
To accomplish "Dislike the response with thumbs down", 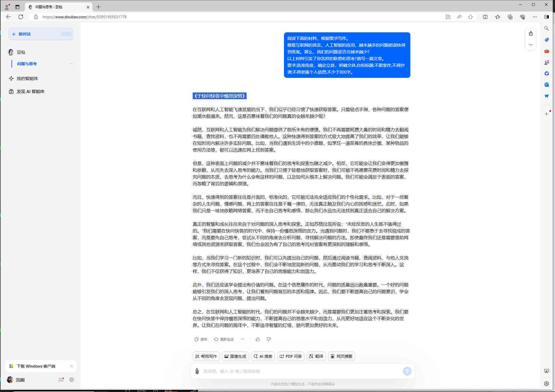I will (x=269, y=339).
